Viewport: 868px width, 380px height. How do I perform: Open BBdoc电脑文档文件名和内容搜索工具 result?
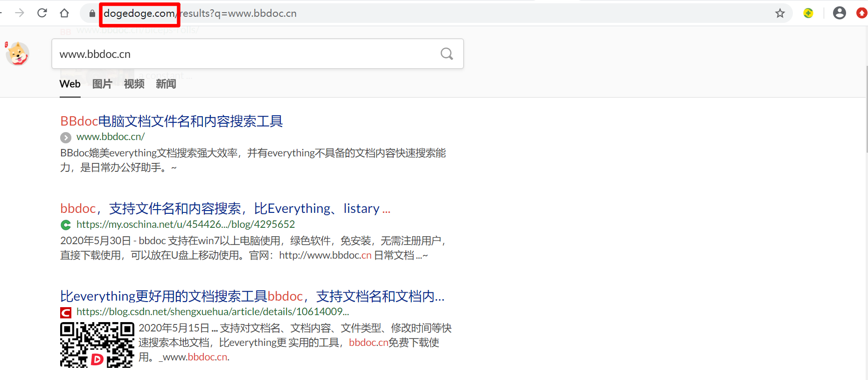[x=172, y=121]
